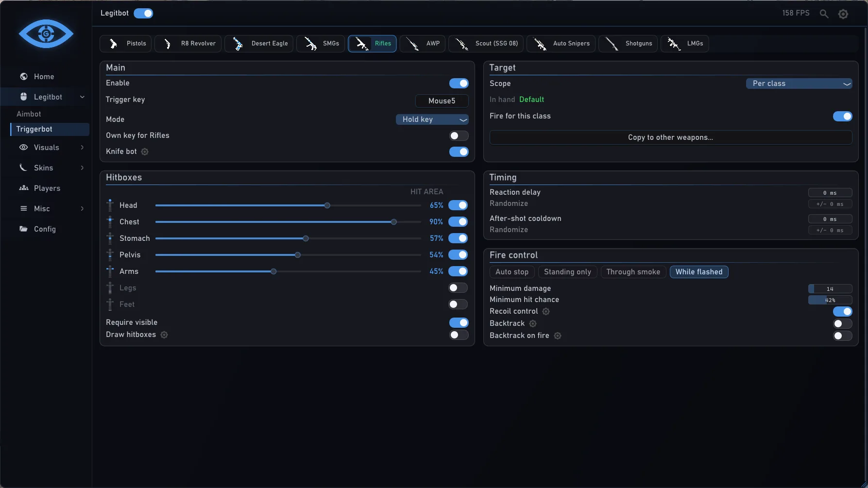Click the Visuals eye icon in sidebar
868x488 pixels.
[23, 147]
